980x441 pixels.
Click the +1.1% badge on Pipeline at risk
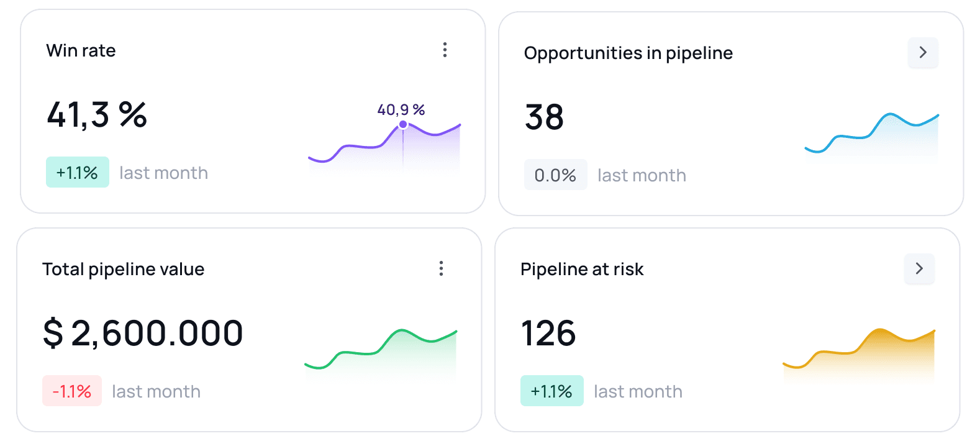coord(551,391)
